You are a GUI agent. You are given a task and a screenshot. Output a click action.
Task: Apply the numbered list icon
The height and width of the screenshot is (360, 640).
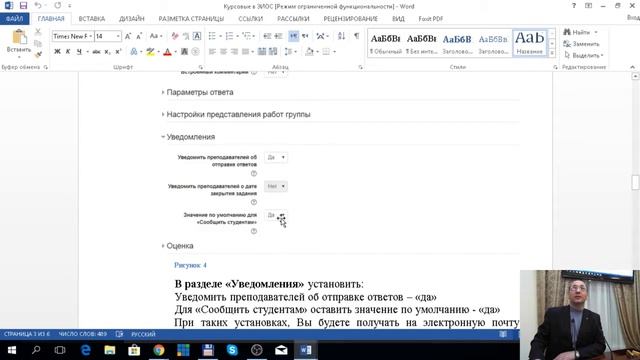tap(229, 36)
